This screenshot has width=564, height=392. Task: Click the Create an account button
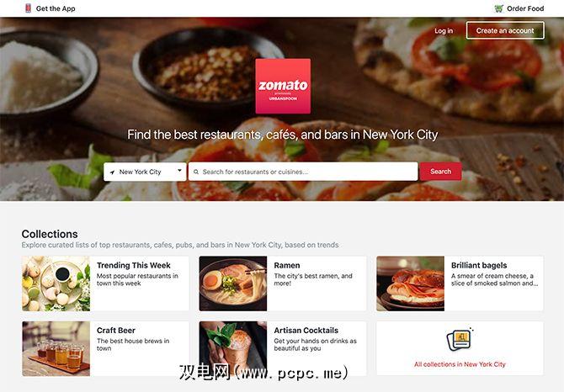pyautogui.click(x=505, y=30)
